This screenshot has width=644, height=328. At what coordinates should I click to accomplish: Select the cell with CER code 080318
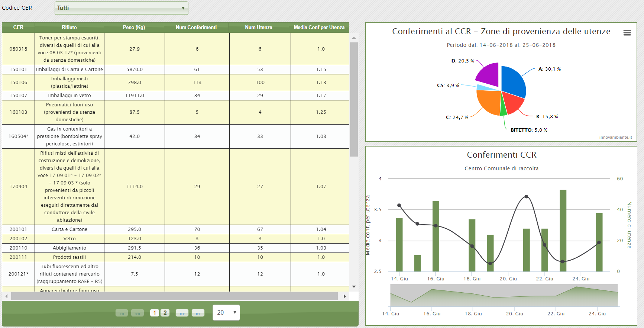pos(18,49)
